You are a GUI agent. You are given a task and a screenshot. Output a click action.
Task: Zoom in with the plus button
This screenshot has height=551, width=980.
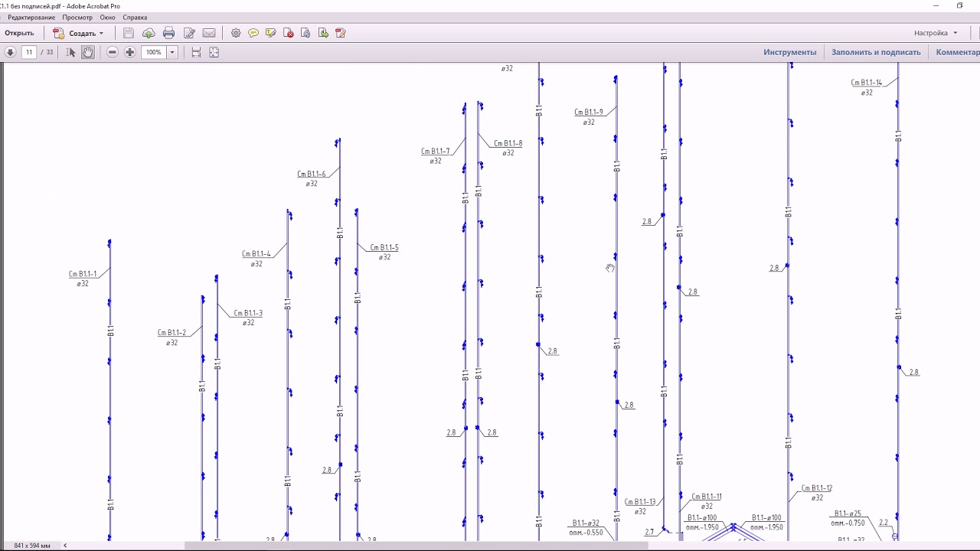pyautogui.click(x=129, y=52)
